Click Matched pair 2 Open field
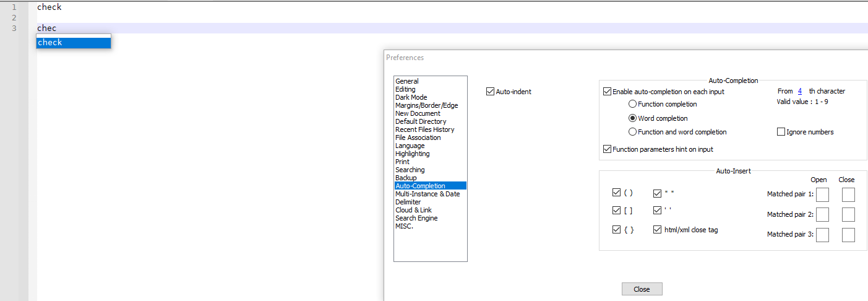868x301 pixels. [822, 215]
